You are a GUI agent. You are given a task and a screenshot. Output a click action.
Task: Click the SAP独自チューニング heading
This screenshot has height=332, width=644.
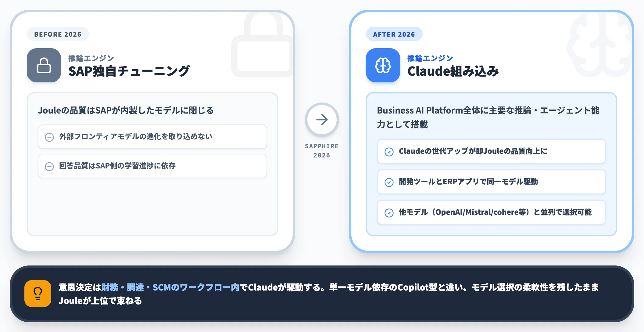pyautogui.click(x=129, y=71)
